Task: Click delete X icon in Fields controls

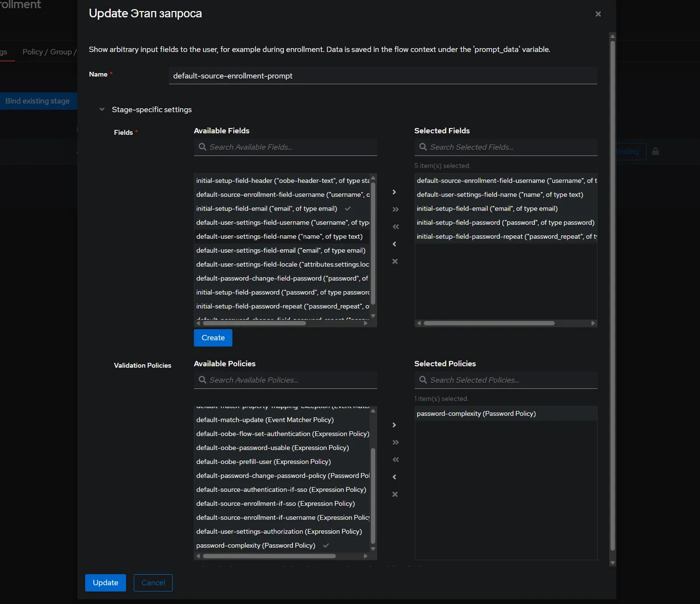Action: (395, 261)
